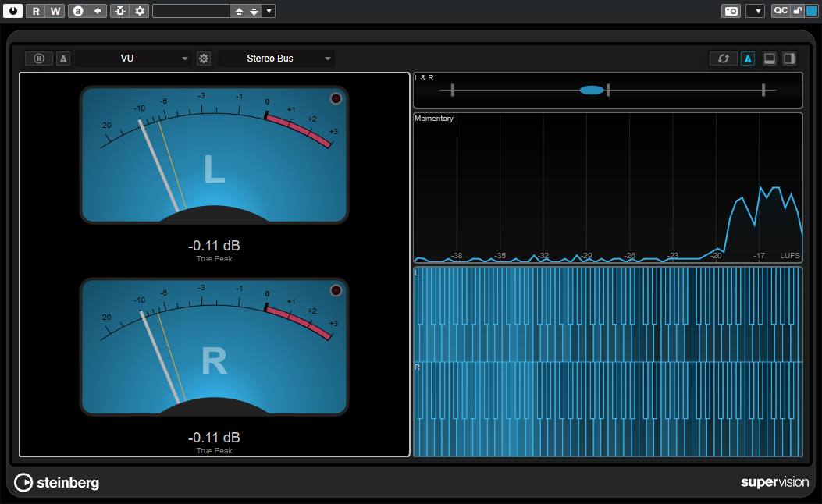The height and width of the screenshot is (504, 822).
Task: Take a plug-in snapshot with camera icon
Action: coord(731,11)
